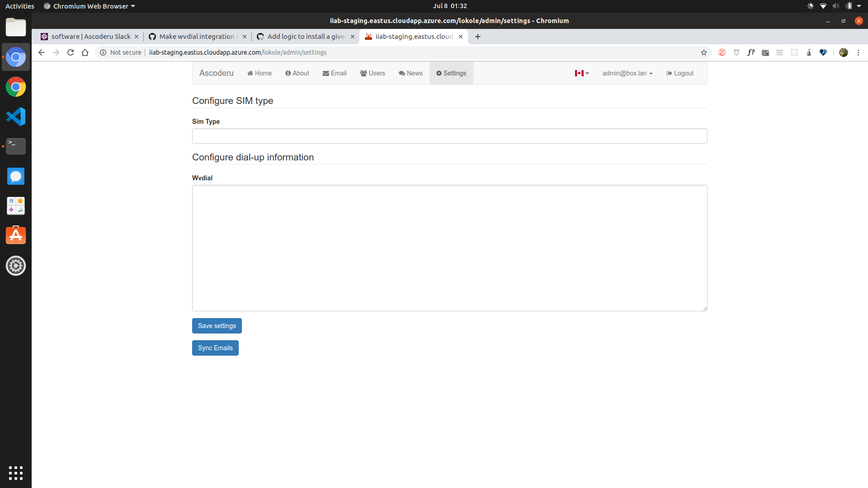Click the shield extension icon
Viewport: 868px width, 488px height.
[x=736, y=52]
